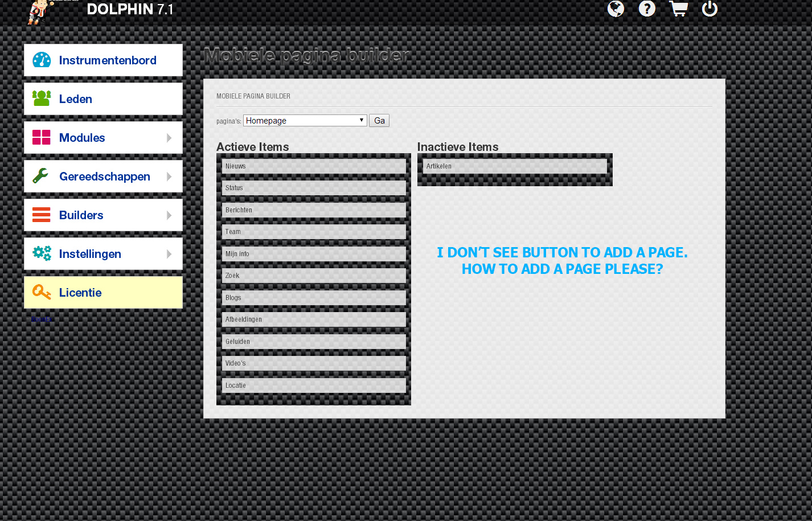The height and width of the screenshot is (521, 812).
Task: Select the Afbeeldingen active item
Action: click(x=314, y=319)
